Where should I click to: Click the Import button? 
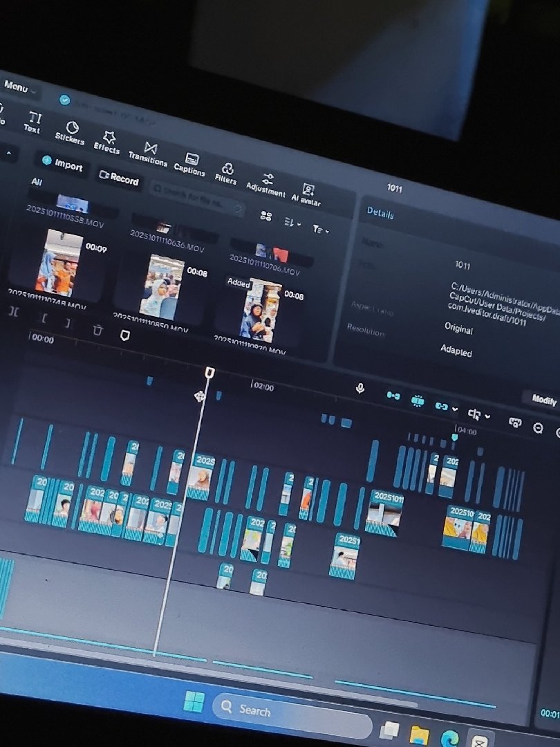62,165
